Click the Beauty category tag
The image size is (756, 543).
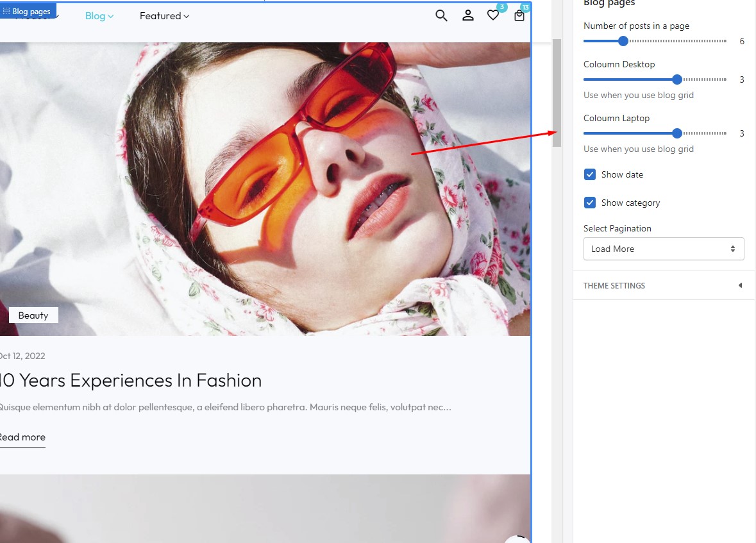click(x=33, y=315)
